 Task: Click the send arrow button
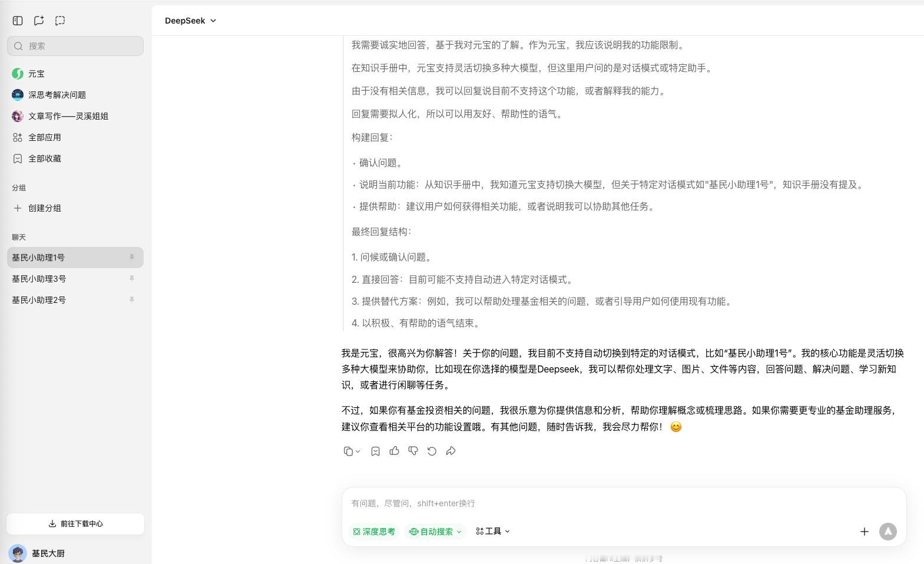[x=888, y=532]
